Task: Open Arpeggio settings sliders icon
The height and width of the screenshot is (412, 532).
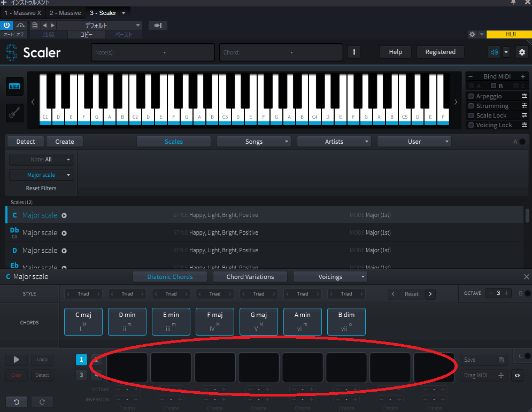Action: pos(524,96)
